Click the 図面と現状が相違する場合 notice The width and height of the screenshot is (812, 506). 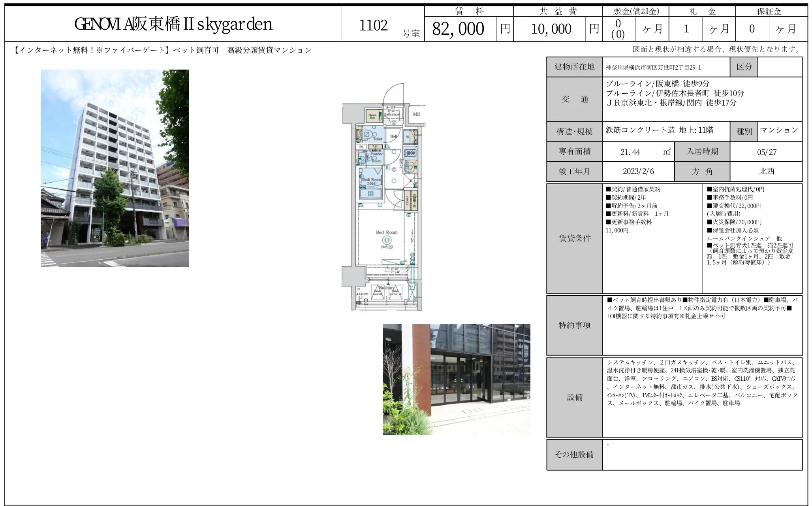(x=717, y=49)
